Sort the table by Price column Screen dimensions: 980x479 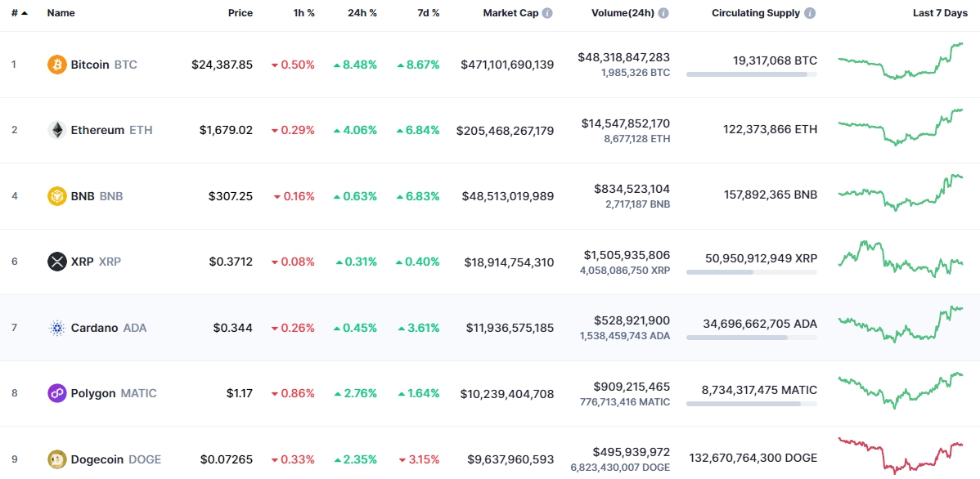coord(241,13)
